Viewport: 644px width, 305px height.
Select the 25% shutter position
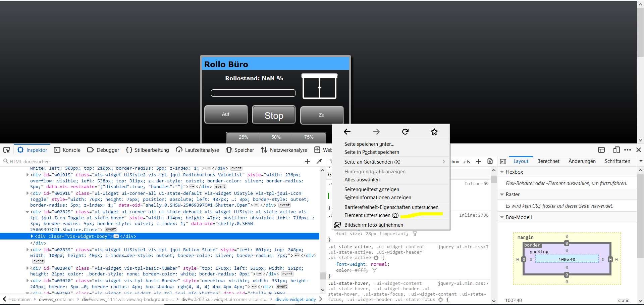coord(243,137)
